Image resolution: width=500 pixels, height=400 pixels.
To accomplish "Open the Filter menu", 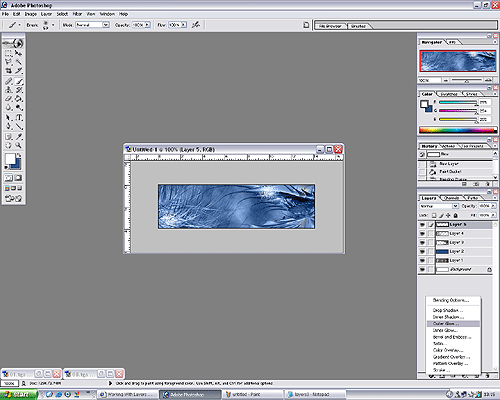I will point(77,14).
